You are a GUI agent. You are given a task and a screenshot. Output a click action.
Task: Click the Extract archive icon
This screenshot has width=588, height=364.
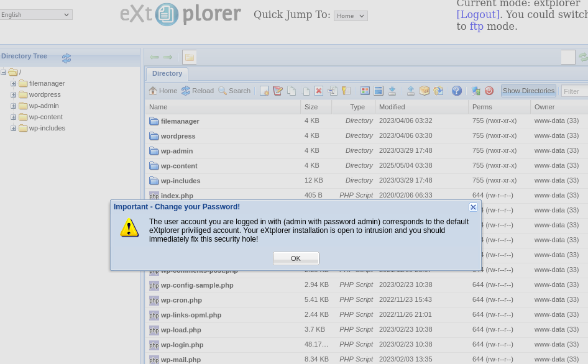pos(438,91)
